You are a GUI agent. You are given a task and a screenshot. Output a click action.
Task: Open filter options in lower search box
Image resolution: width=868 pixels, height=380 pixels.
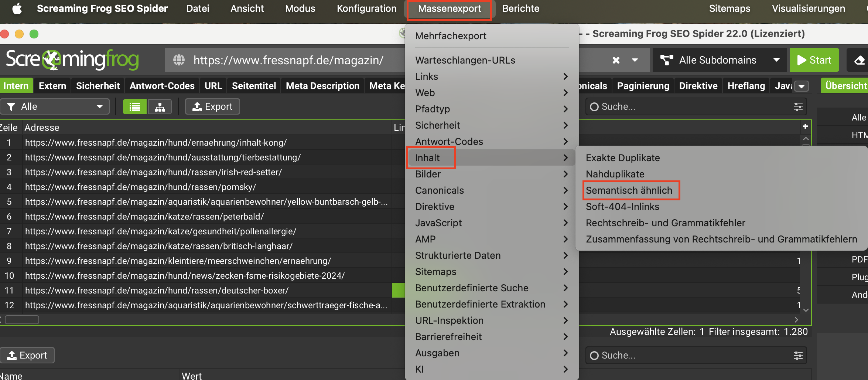(x=798, y=356)
